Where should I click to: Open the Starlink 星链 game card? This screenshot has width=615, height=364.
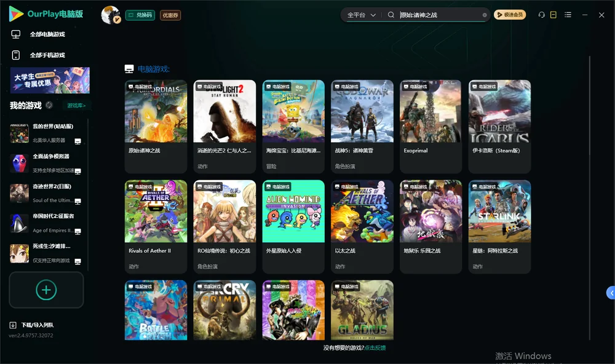(x=499, y=227)
